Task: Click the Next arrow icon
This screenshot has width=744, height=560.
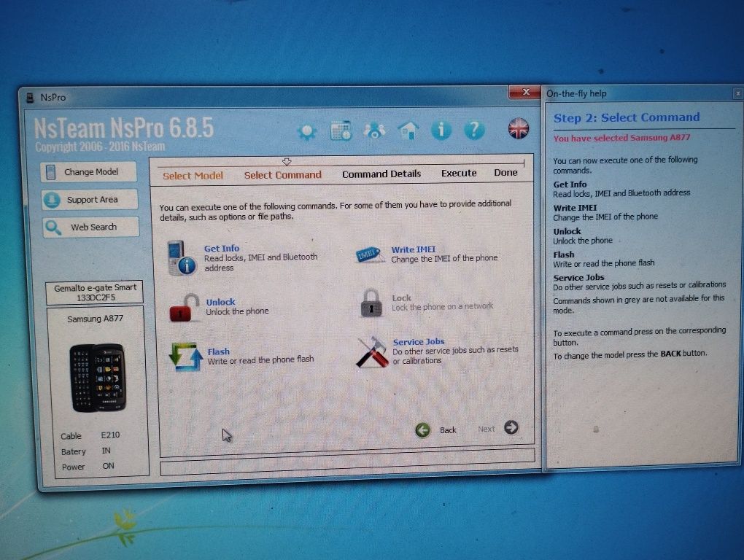Action: (x=511, y=428)
